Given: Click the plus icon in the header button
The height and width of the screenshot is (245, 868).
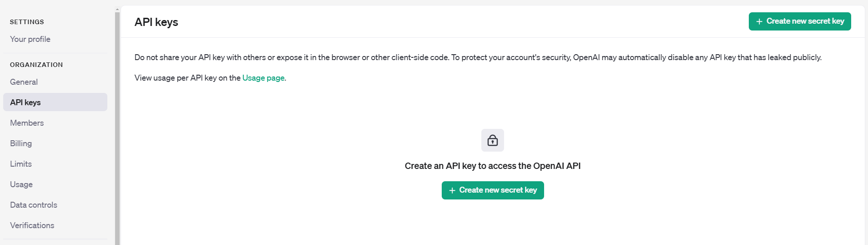Looking at the screenshot, I should 759,21.
